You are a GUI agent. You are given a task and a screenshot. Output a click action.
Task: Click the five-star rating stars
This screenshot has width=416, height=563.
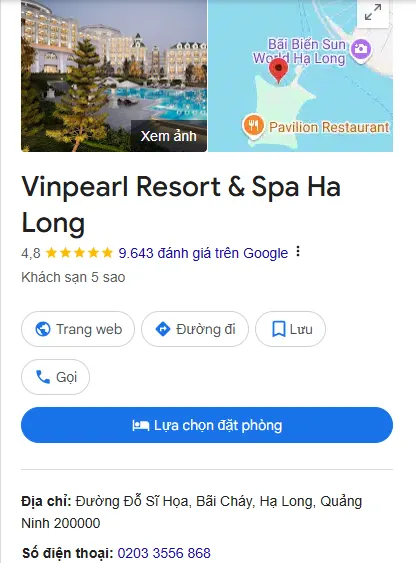click(x=79, y=253)
